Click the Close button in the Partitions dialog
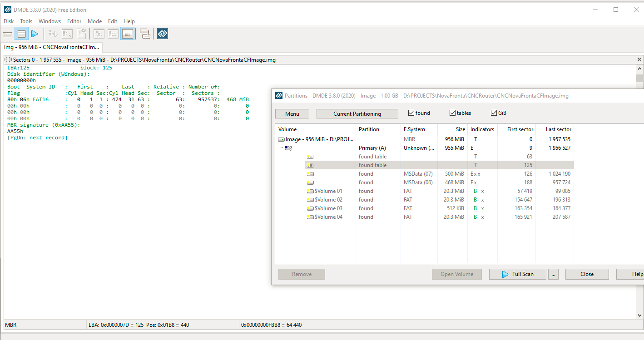Screen dimensions: 644x340 tap(587, 274)
